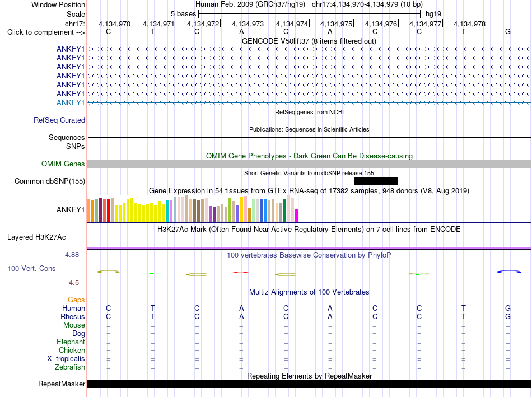
Task: Click the Layered H3K27Ac label
Action: tap(36, 237)
